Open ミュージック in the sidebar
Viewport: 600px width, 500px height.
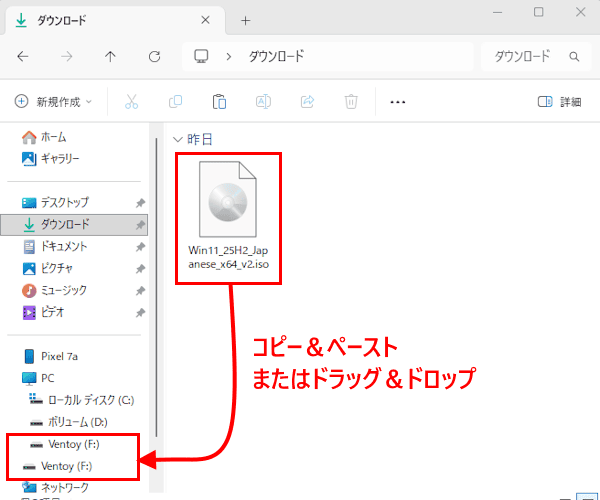click(x=54, y=290)
